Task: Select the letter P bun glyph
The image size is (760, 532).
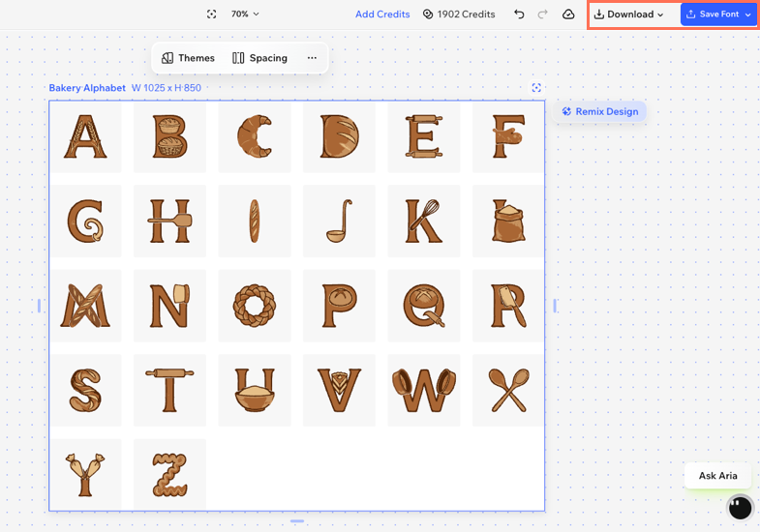Action: (x=339, y=306)
